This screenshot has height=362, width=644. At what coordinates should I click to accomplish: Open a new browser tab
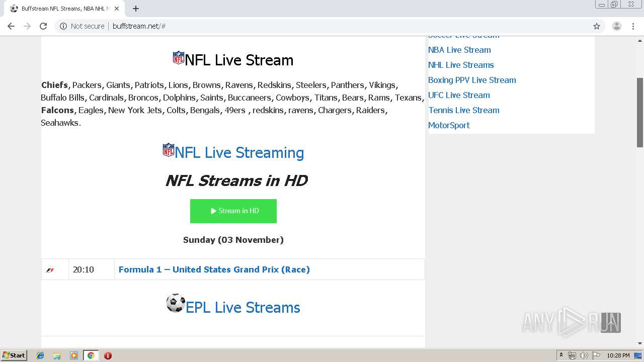[136, 9]
